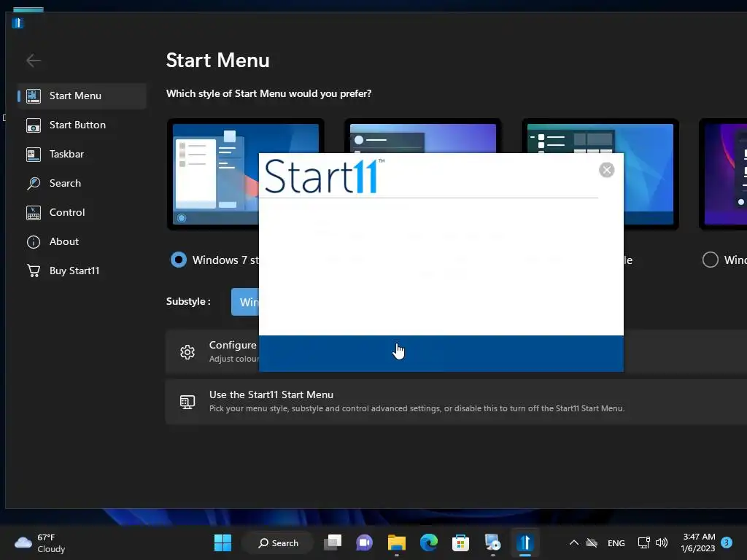The width and height of the screenshot is (747, 560).
Task: Choose the Windows 7 style preview thumbnail
Action: click(x=213, y=174)
